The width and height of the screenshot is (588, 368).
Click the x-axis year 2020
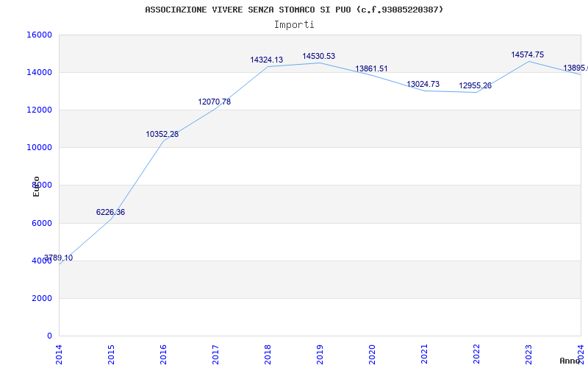(x=372, y=354)
